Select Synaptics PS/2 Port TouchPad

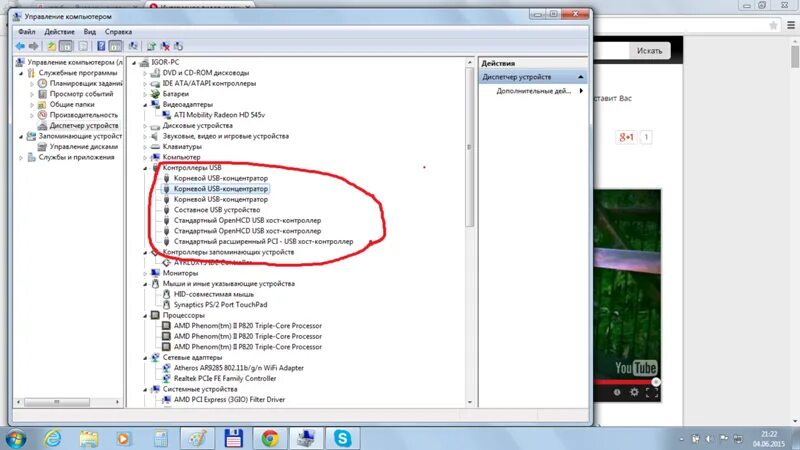[220, 305]
